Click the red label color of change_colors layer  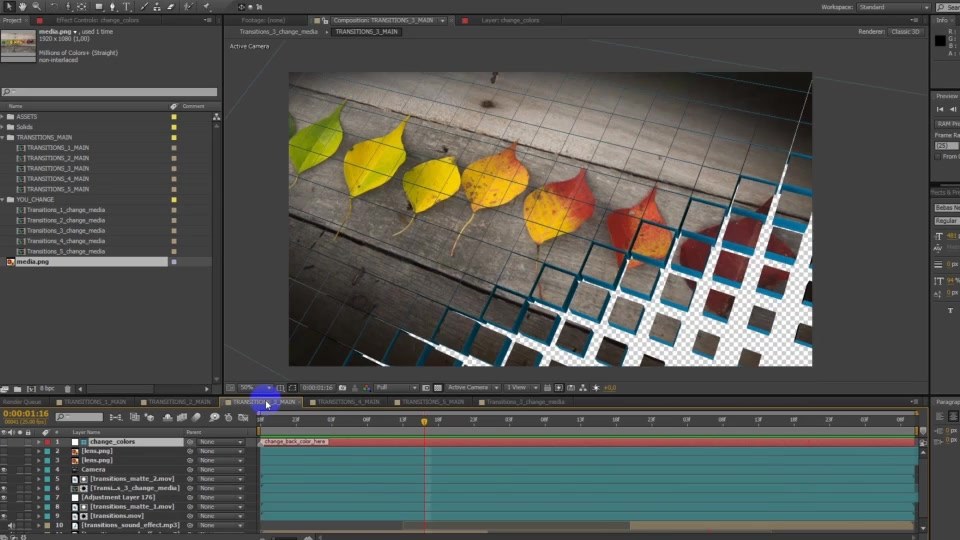click(x=47, y=441)
